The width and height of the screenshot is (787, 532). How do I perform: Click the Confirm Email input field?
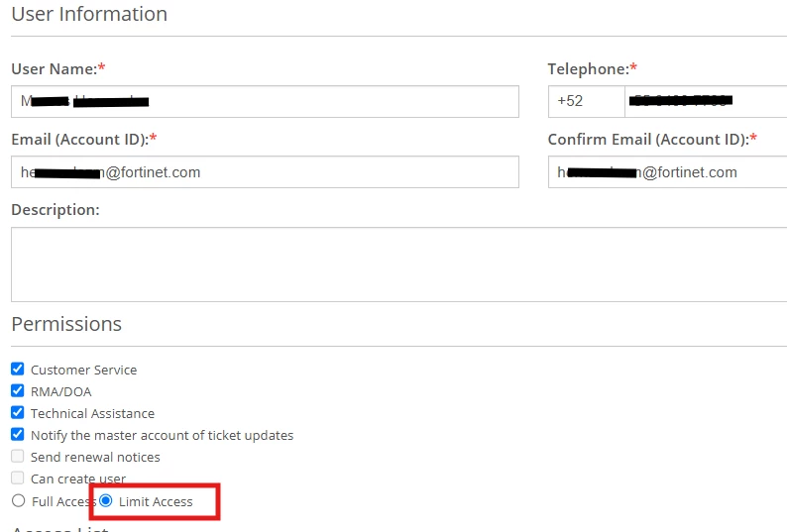point(667,172)
